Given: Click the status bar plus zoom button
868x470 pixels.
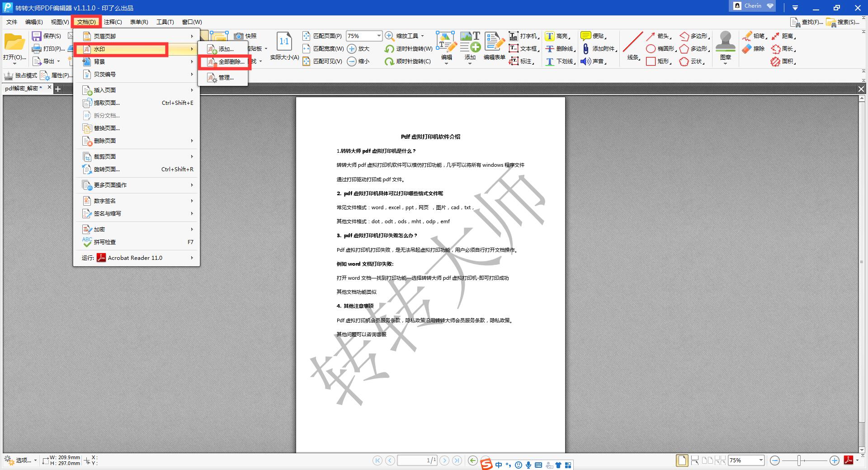Looking at the screenshot, I should point(835,461).
